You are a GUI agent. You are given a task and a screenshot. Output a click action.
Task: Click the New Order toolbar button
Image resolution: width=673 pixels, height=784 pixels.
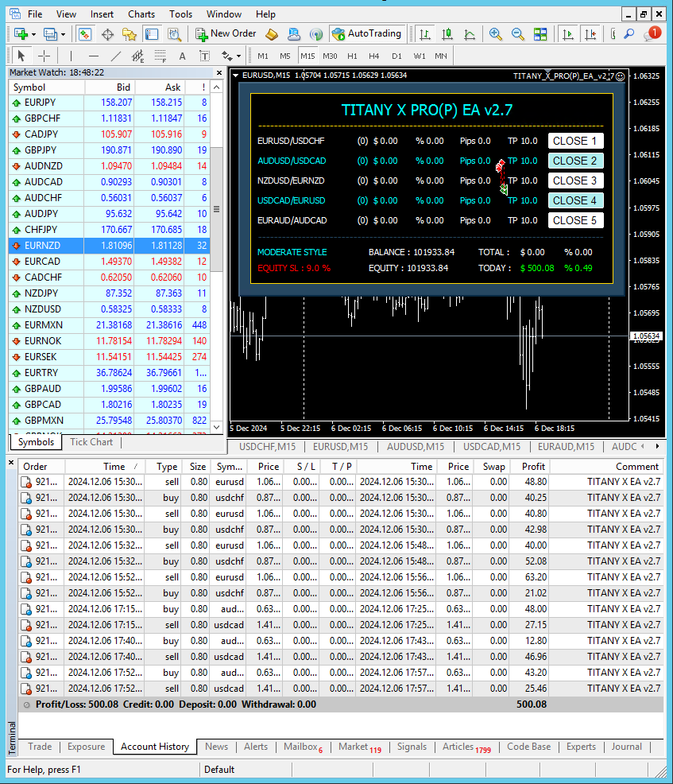pos(226,34)
